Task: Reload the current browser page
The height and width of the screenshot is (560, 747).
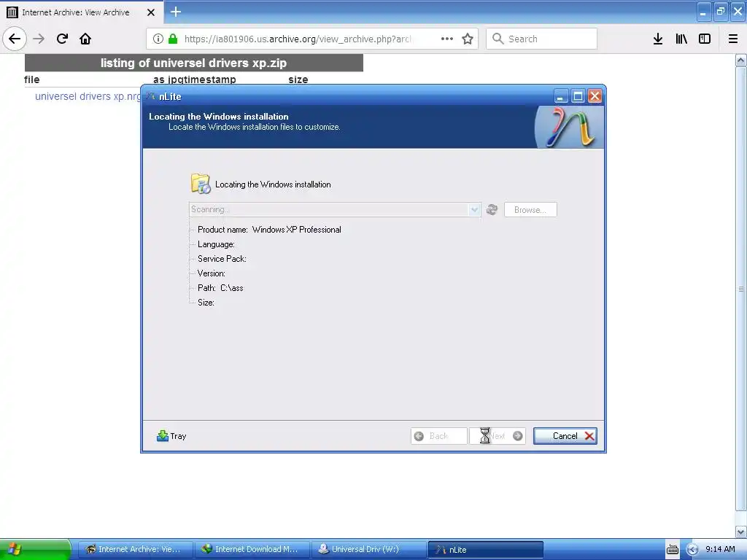Action: click(62, 39)
